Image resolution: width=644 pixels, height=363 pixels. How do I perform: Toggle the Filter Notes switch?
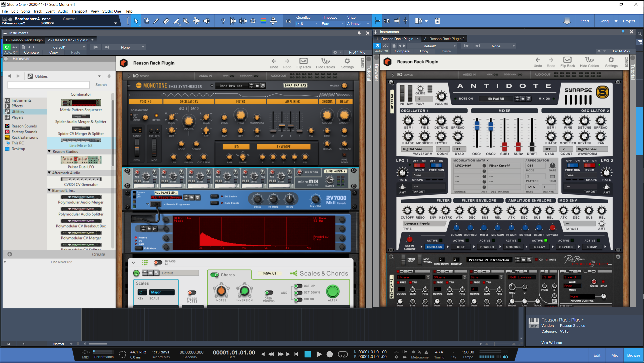[192, 293]
